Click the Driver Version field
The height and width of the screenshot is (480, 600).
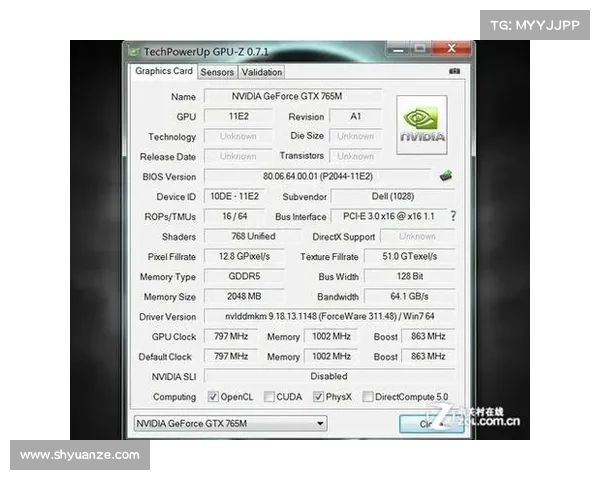coord(329,316)
